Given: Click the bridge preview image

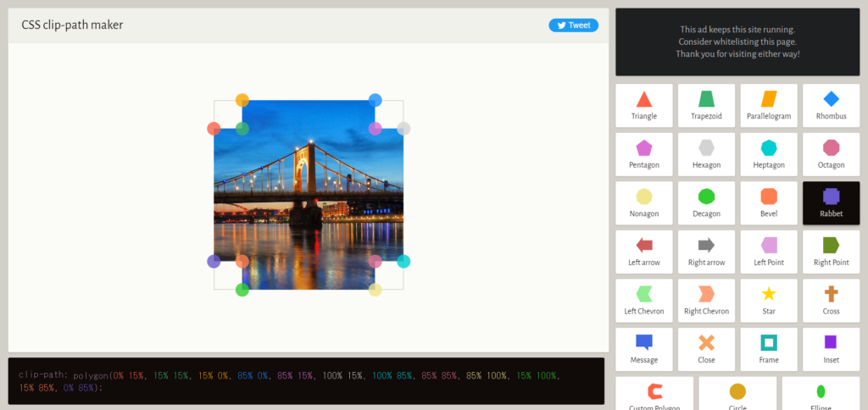Looking at the screenshot, I should pyautogui.click(x=309, y=195).
